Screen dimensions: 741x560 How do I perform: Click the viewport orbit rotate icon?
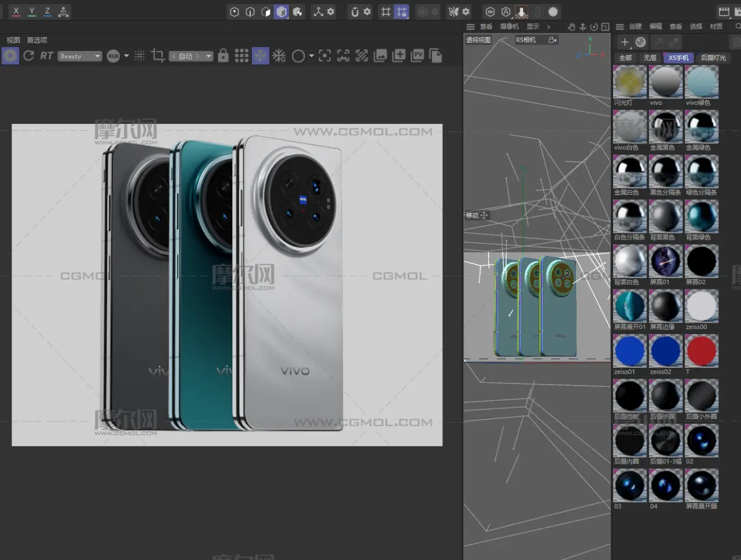[594, 27]
